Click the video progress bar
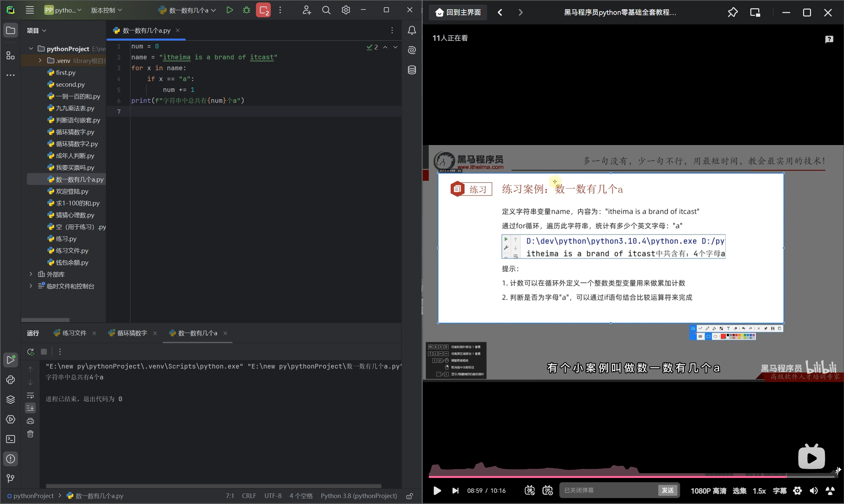The height and width of the screenshot is (504, 844). 611,477
